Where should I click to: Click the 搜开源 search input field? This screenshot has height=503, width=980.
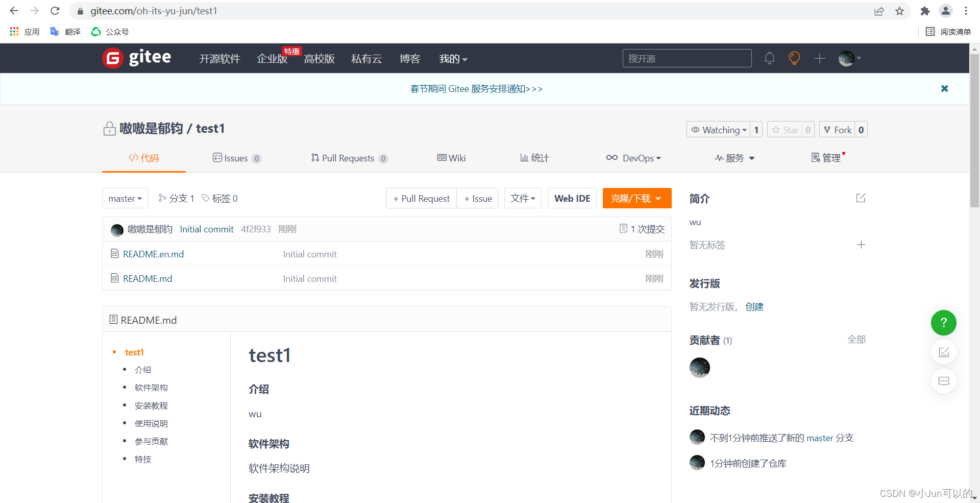coord(687,58)
